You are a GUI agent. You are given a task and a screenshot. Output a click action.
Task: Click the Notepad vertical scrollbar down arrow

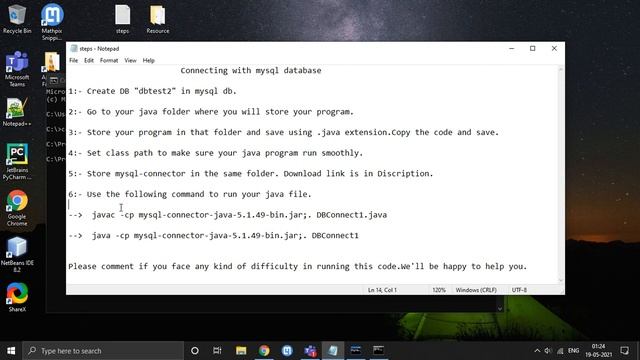tap(561, 280)
